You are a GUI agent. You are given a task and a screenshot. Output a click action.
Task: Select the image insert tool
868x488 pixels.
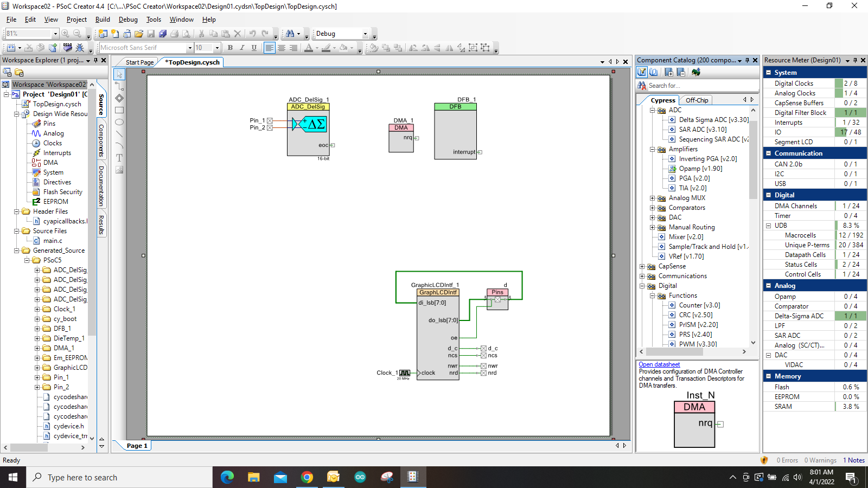(x=119, y=170)
